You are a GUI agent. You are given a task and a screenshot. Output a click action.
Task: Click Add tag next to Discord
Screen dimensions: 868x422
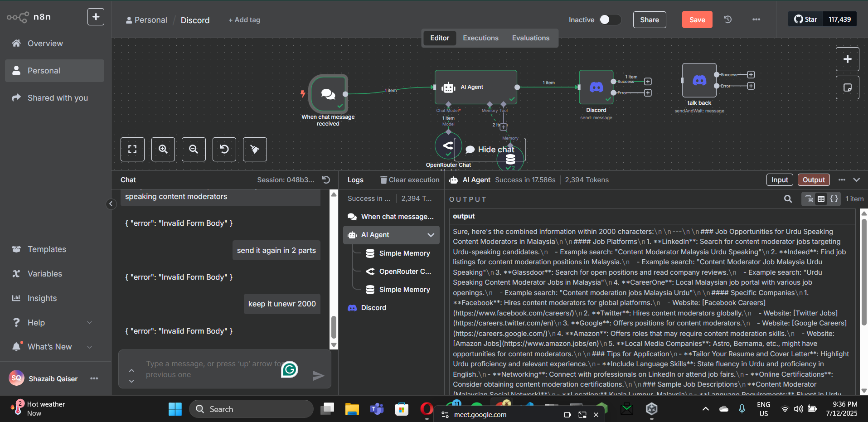[x=244, y=20]
